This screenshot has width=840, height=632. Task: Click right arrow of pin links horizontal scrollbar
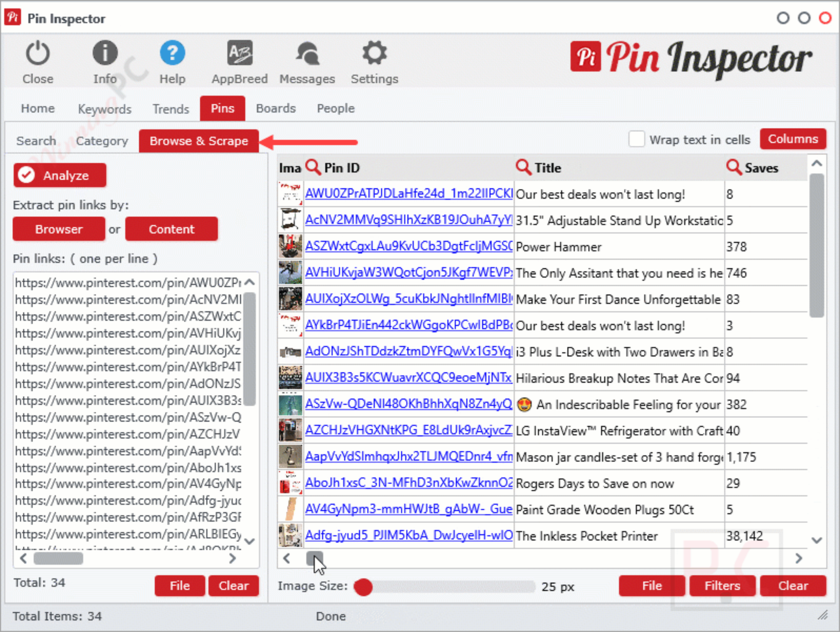click(x=233, y=558)
